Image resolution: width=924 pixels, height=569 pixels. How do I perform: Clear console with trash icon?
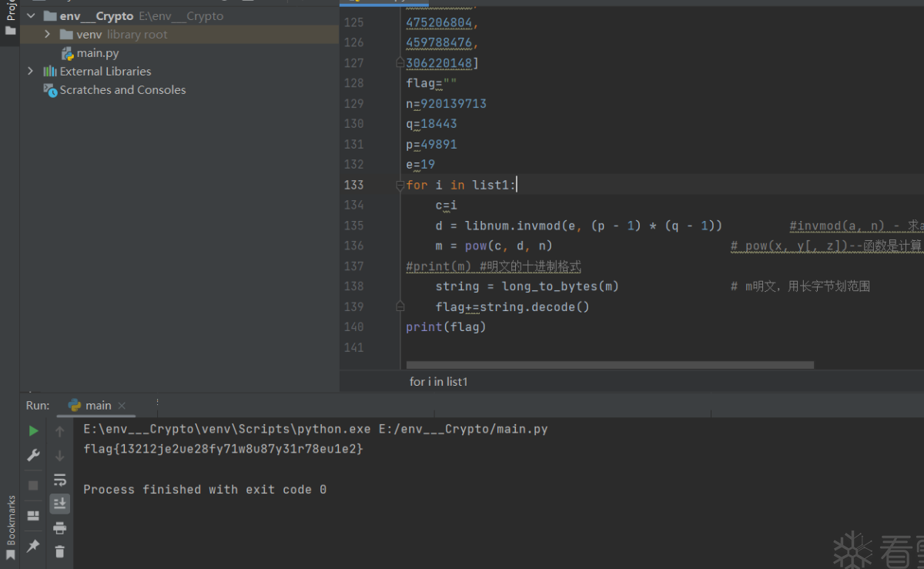(x=59, y=551)
